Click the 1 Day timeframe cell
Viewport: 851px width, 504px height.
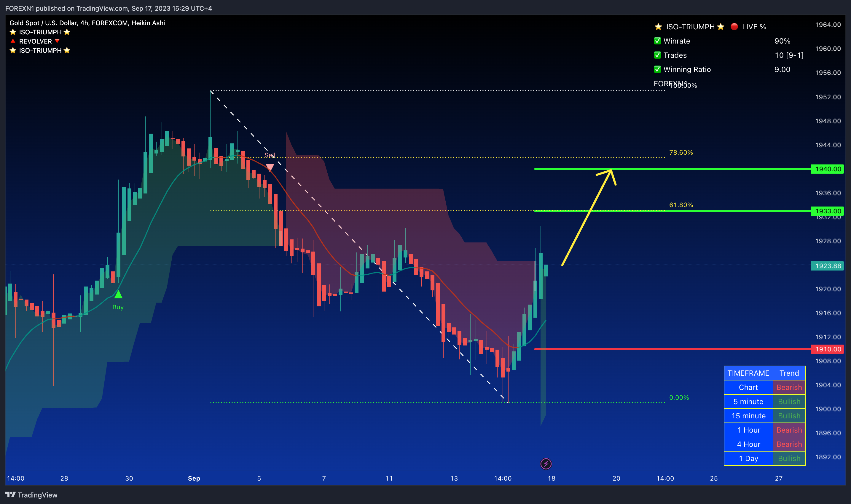tap(748, 458)
